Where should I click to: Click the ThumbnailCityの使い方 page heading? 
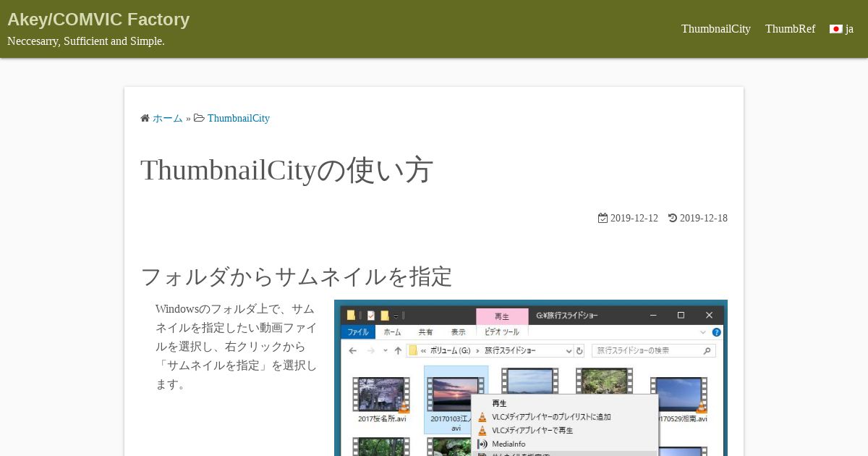[286, 170]
